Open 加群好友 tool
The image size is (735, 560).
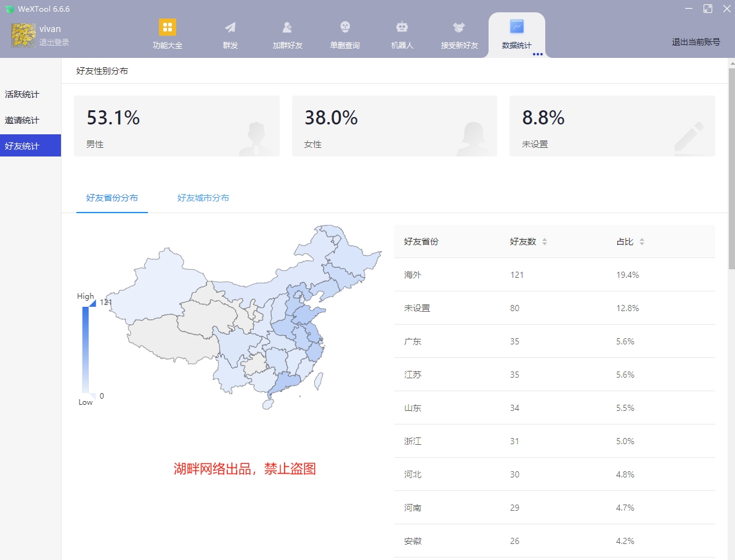coord(286,34)
